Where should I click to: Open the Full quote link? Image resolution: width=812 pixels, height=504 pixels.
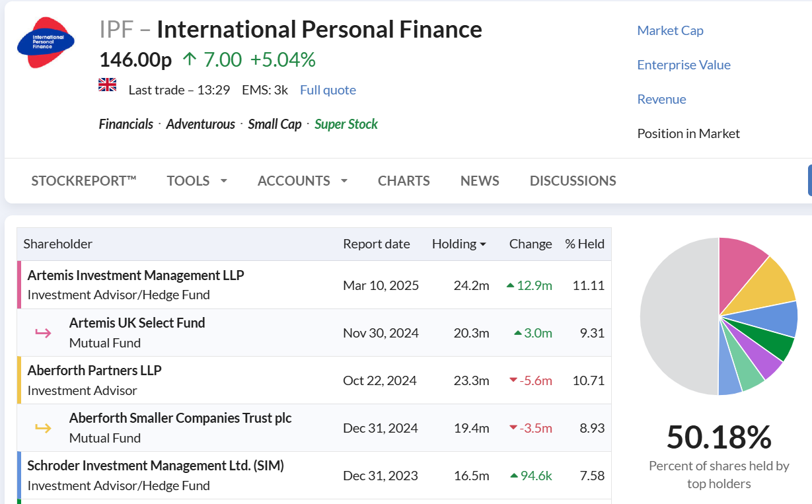point(328,90)
